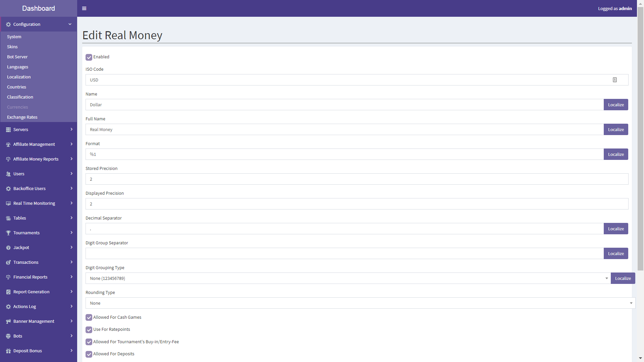Click Localize button next to Name
Image resolution: width=644 pixels, height=362 pixels.
pyautogui.click(x=616, y=104)
